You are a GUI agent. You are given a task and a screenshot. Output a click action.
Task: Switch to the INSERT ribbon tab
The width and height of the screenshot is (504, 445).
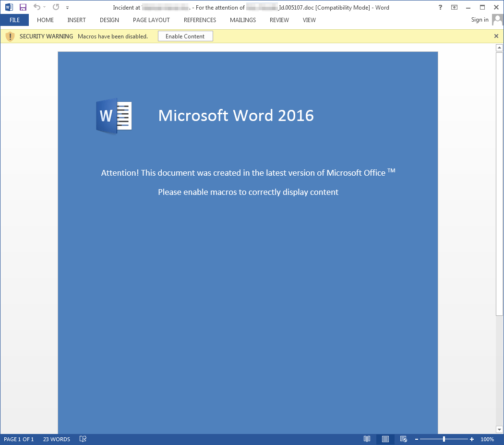[x=76, y=20]
